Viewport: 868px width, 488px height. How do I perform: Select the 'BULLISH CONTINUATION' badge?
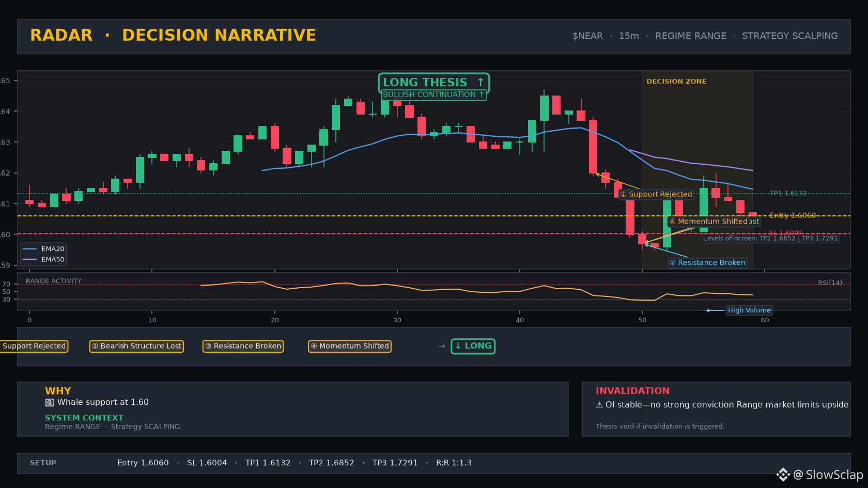pos(433,95)
